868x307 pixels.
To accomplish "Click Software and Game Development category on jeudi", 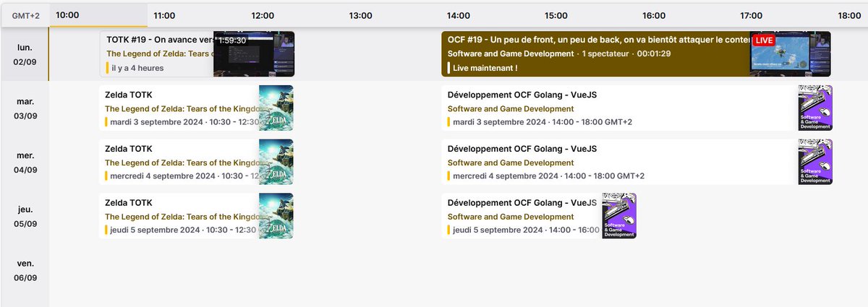I will pos(511,217).
